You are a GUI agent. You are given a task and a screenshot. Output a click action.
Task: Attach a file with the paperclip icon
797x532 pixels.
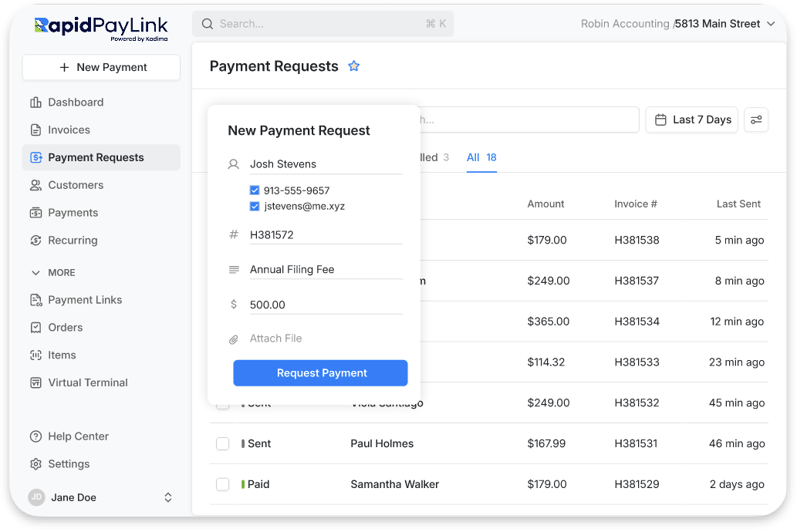click(234, 338)
